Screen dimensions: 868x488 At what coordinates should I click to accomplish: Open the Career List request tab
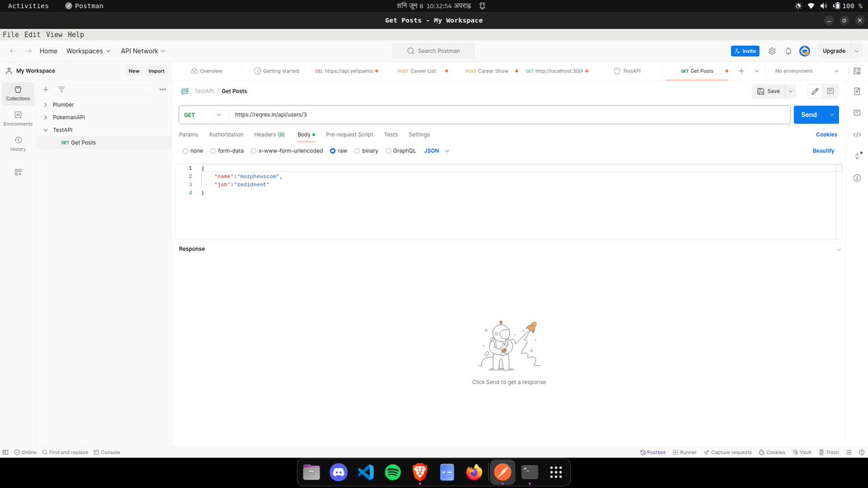click(x=422, y=71)
